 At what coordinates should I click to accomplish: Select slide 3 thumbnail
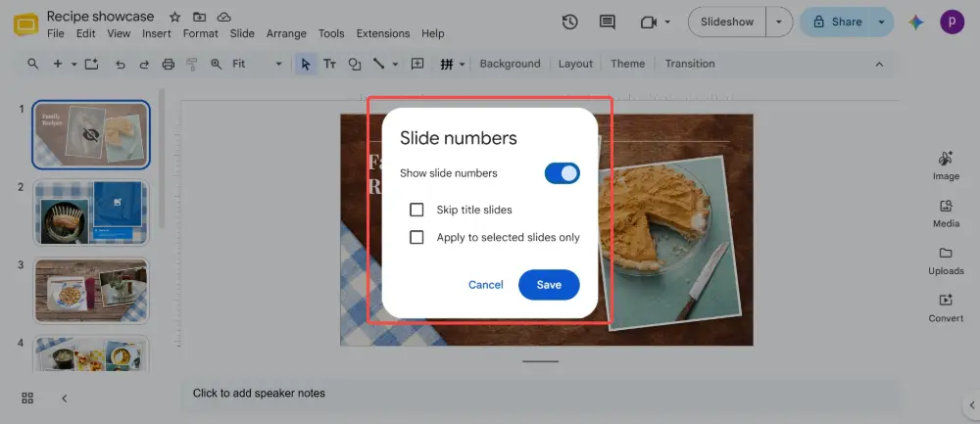[x=90, y=291]
